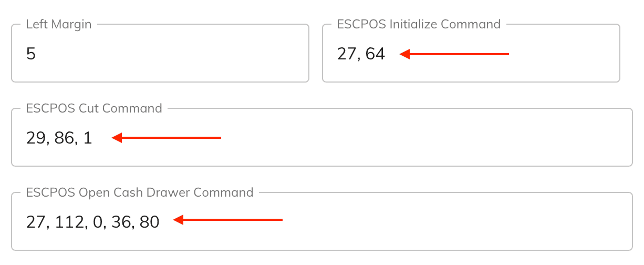This screenshot has width=644, height=265.
Task: Click the "ESCPOS Open Cash Drawer Command" label
Action: (x=140, y=192)
